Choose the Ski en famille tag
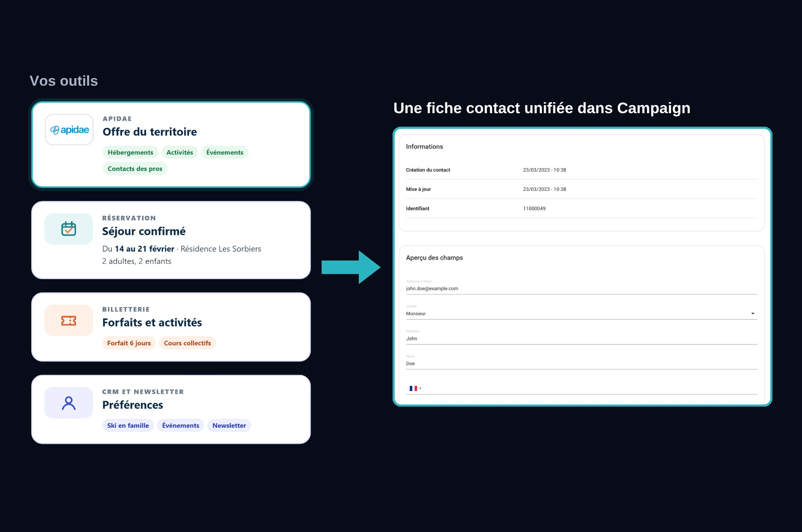Viewport: 802px width, 532px height. (128, 425)
